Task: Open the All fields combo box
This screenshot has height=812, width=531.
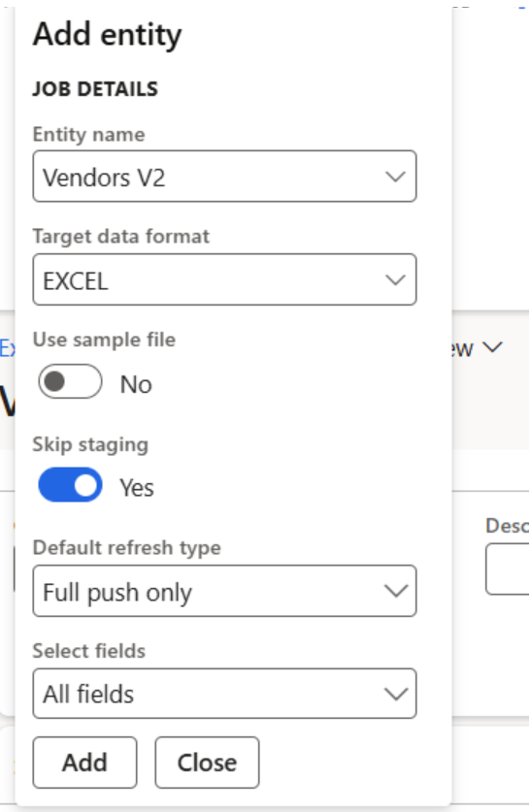Action: pyautogui.click(x=224, y=694)
